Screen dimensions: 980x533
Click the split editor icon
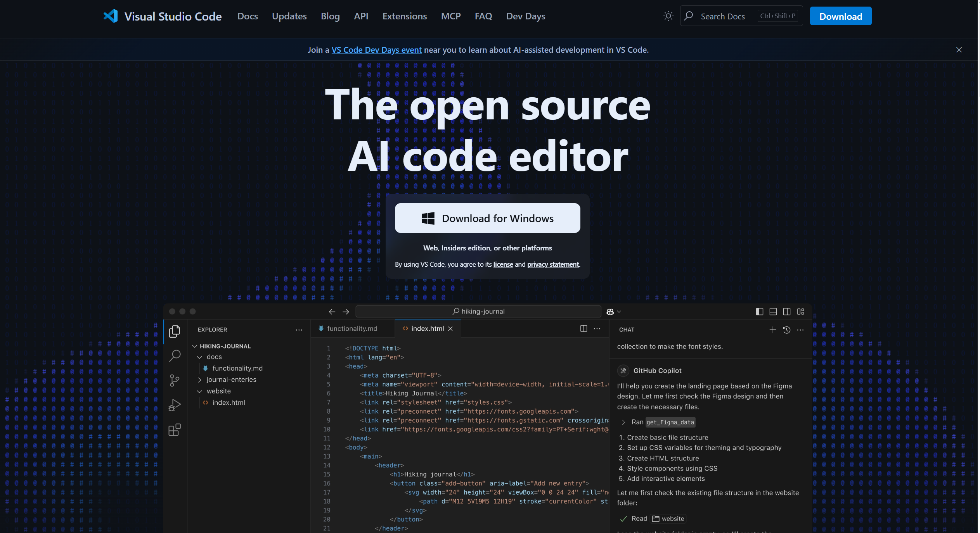coord(583,329)
